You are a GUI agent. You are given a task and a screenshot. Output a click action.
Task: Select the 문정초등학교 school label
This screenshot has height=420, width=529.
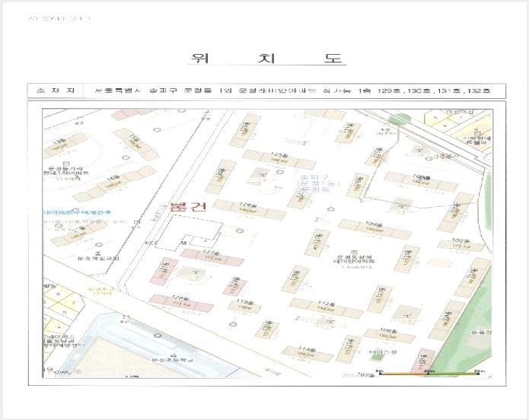pyautogui.click(x=173, y=361)
